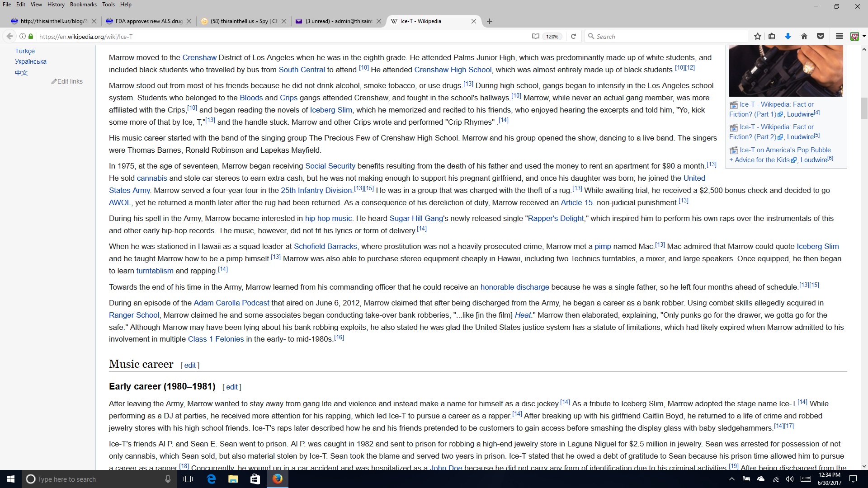Show hidden system tray icons
This screenshot has height=488, width=868.
point(731,479)
